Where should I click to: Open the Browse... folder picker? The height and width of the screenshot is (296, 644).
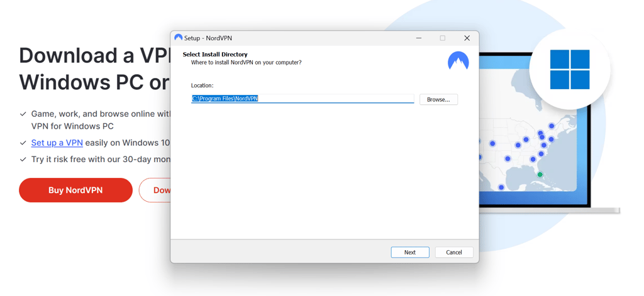[x=438, y=99]
